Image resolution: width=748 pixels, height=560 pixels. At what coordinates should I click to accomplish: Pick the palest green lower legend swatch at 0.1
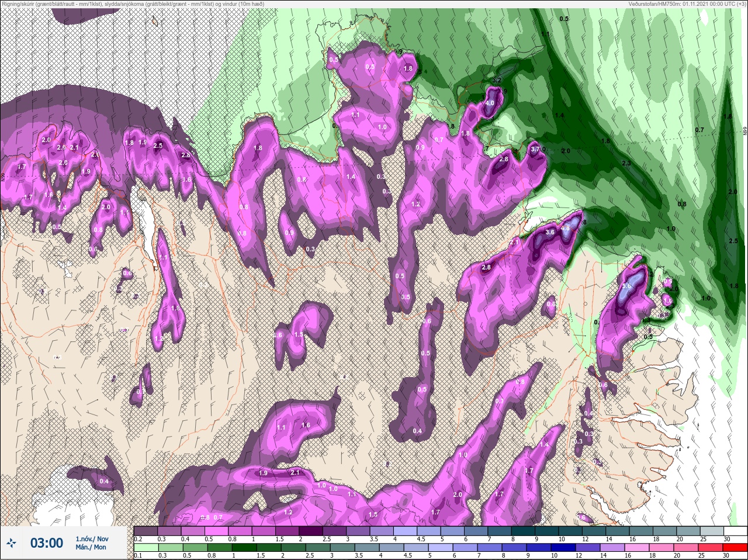[x=146, y=547]
